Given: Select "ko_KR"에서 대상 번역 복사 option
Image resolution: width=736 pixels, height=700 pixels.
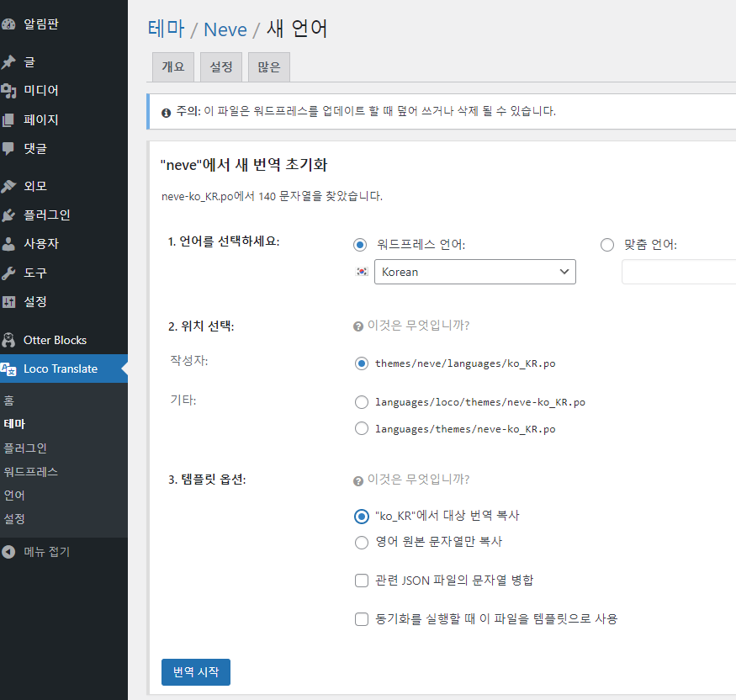Looking at the screenshot, I should 362,517.
